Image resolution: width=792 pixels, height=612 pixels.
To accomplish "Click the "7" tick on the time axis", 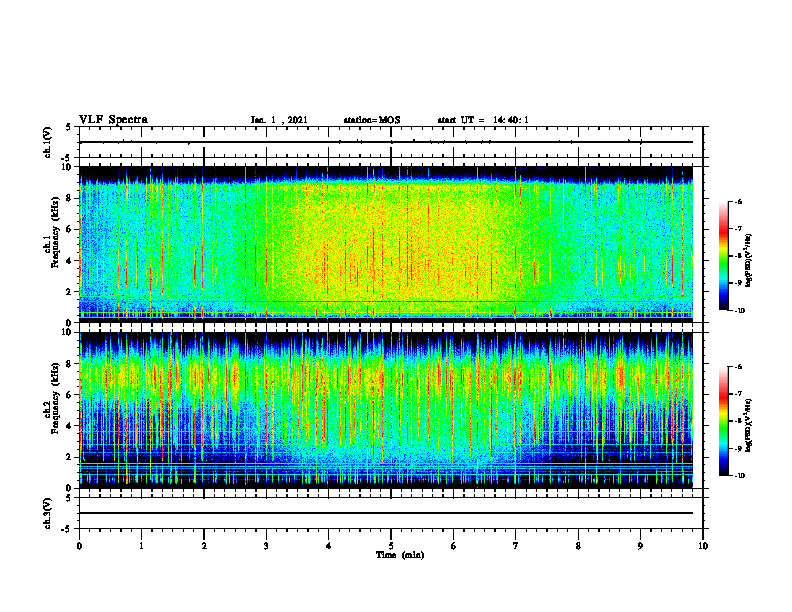I will pos(516,546).
